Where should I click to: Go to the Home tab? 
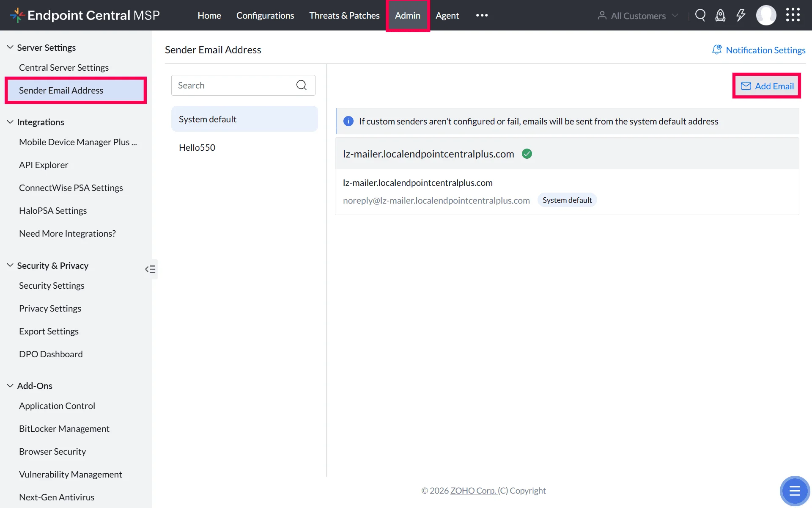pos(209,15)
